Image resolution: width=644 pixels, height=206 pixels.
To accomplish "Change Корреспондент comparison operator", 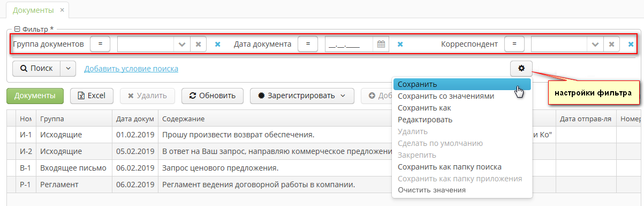I will pyautogui.click(x=514, y=44).
